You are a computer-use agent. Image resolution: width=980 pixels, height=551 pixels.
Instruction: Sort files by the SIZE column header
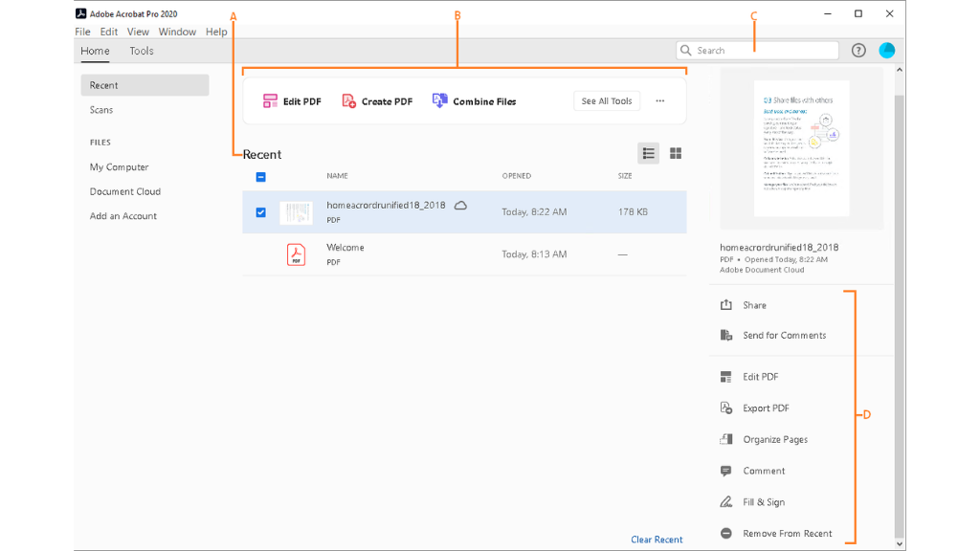pos(625,176)
